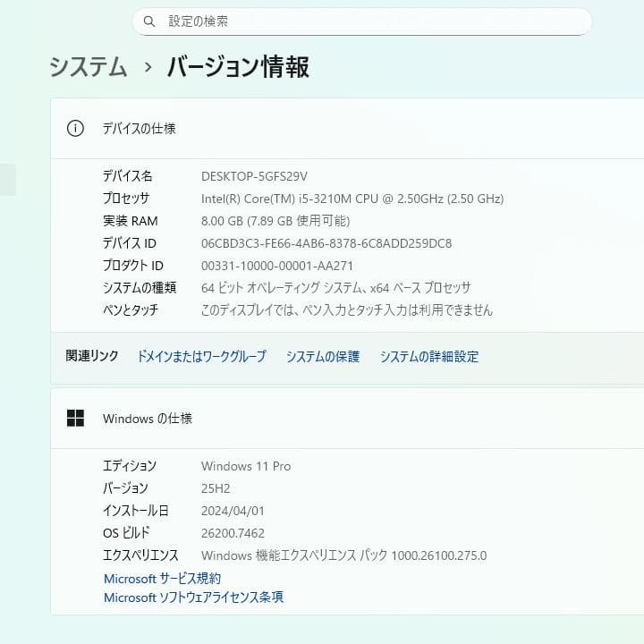Click the 実装 RAM label
The width and height of the screenshot is (644, 644).
[131, 221]
